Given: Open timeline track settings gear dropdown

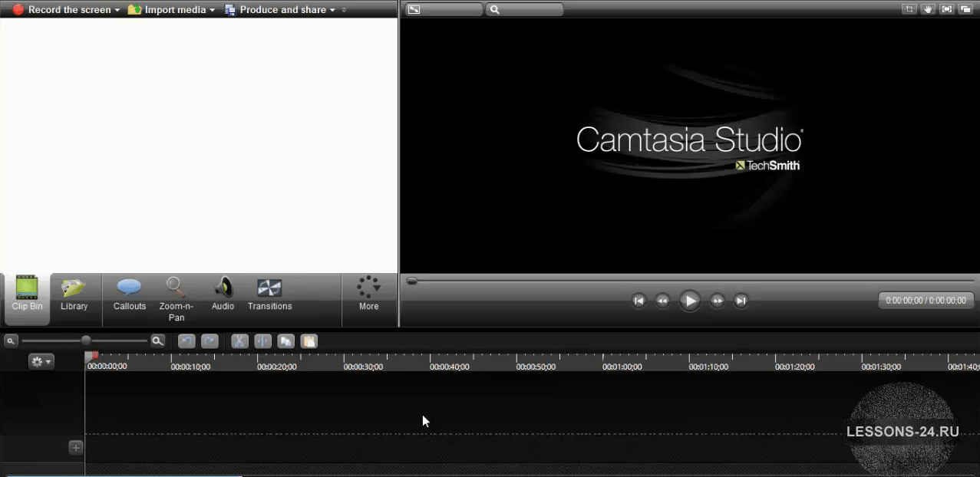Looking at the screenshot, I should click(41, 362).
